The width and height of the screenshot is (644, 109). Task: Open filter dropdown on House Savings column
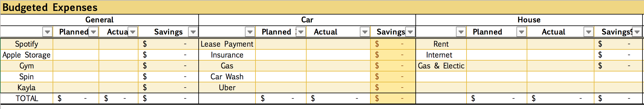click(637, 32)
